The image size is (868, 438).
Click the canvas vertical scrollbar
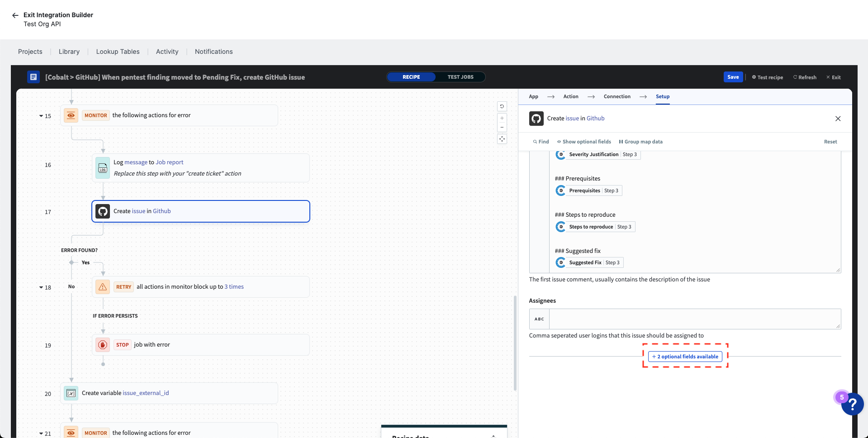(x=515, y=343)
